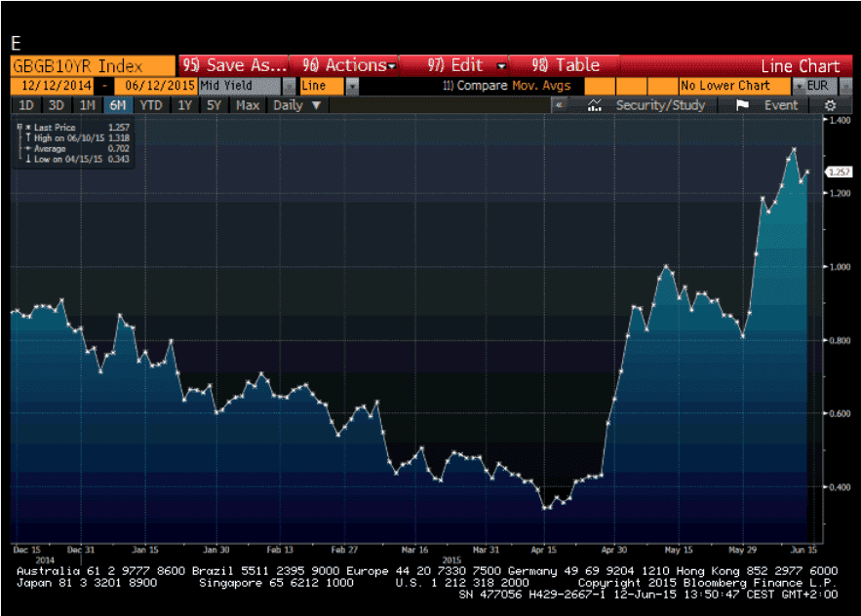
Task: Click the Event flag icon
Action: tap(742, 105)
